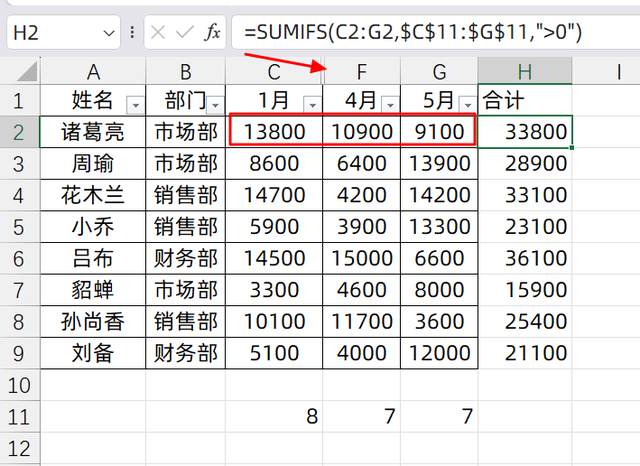Select cell with value 3300
The width and height of the screenshot is (640, 466).
point(274,290)
